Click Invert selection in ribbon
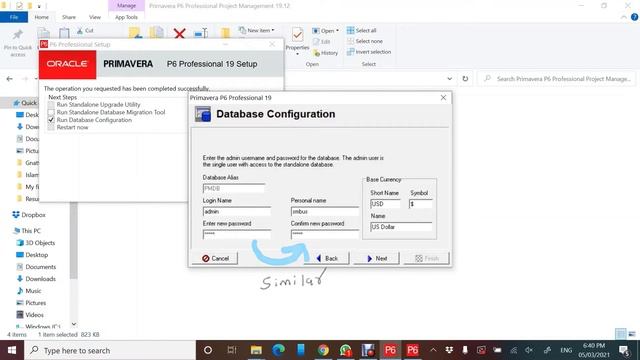The width and height of the screenshot is (640, 360). pos(369,52)
